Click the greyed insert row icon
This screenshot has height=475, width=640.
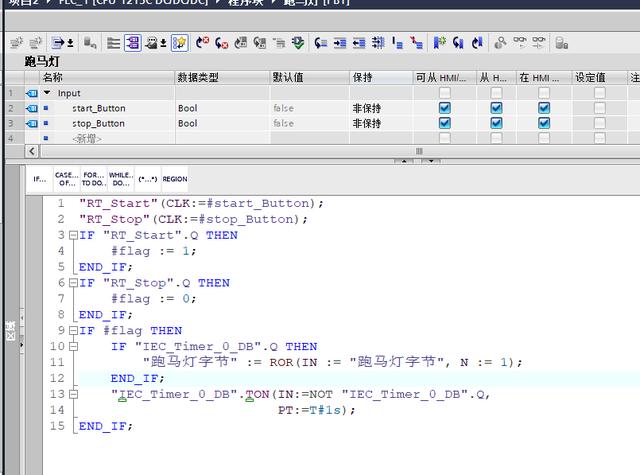pos(16,43)
